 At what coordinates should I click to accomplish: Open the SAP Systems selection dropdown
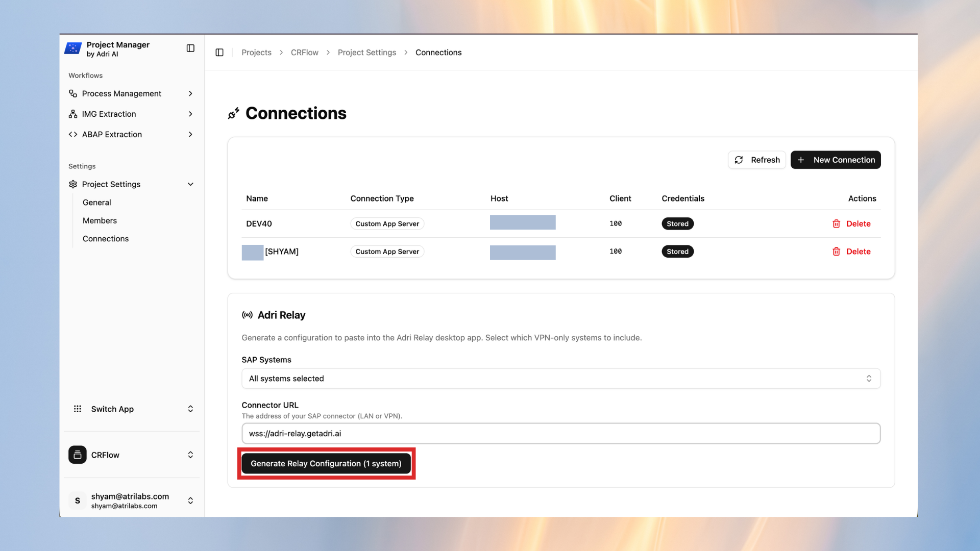coord(560,379)
